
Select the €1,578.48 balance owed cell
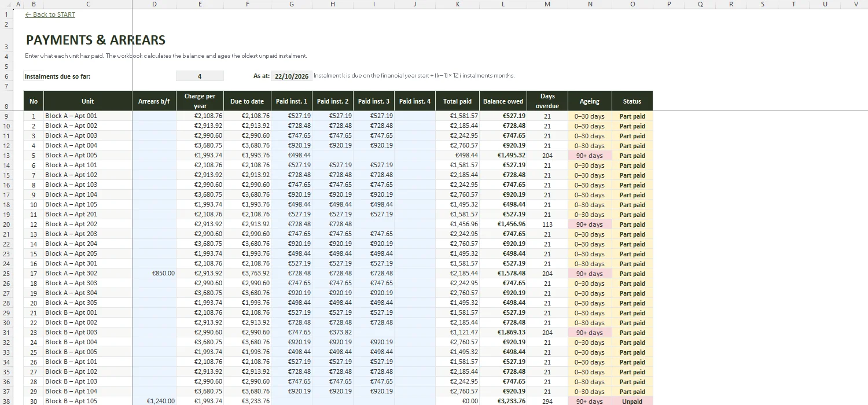(503, 274)
